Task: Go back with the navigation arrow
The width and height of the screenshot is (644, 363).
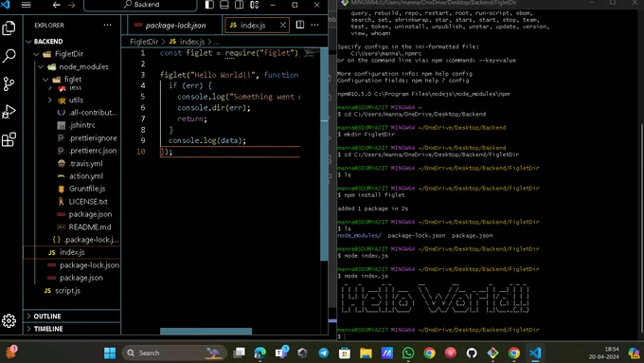Action: pyautogui.click(x=56, y=5)
